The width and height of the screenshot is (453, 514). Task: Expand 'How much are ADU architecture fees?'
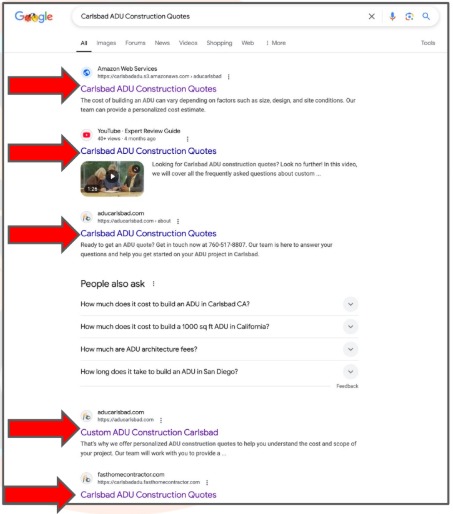tap(219, 349)
